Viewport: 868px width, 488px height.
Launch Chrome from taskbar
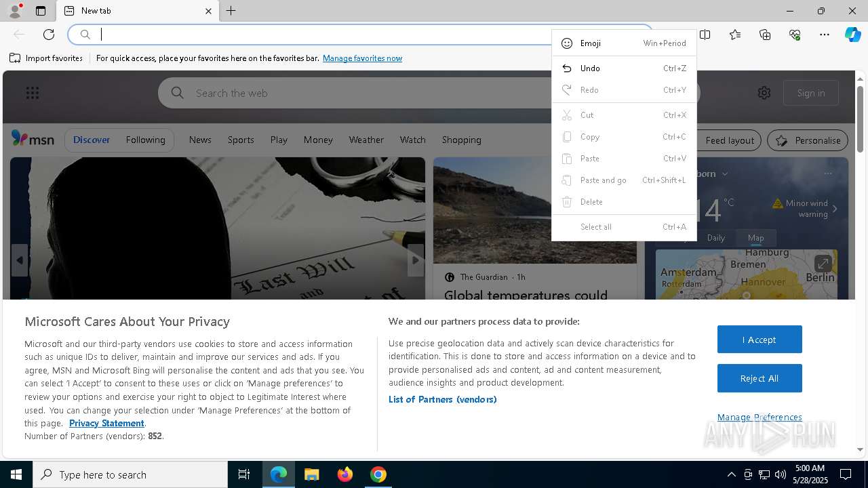pos(378,474)
